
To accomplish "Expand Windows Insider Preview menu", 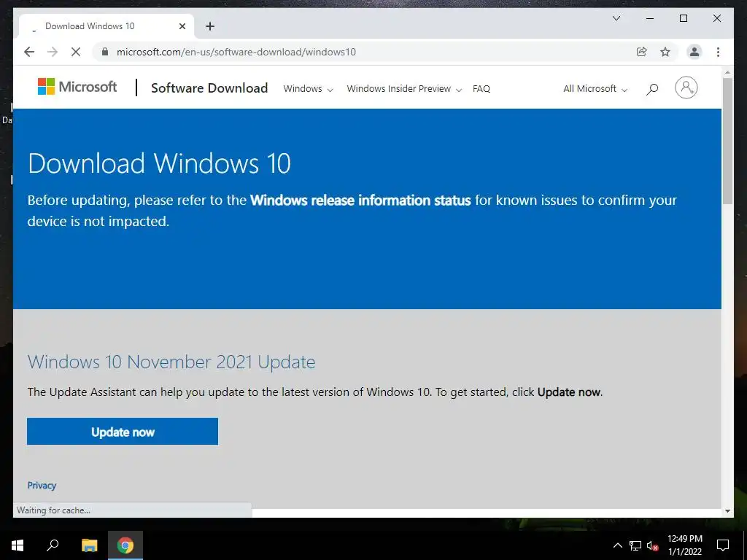I will pos(404,88).
